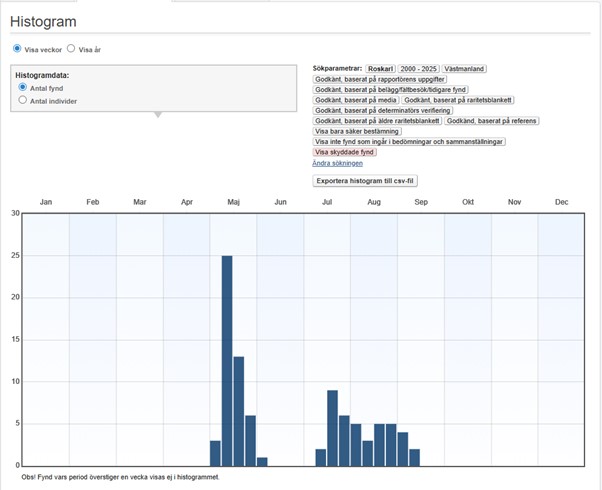Click the "Godkänt, baserat på media" tag
The image size is (602, 490).
(x=356, y=100)
